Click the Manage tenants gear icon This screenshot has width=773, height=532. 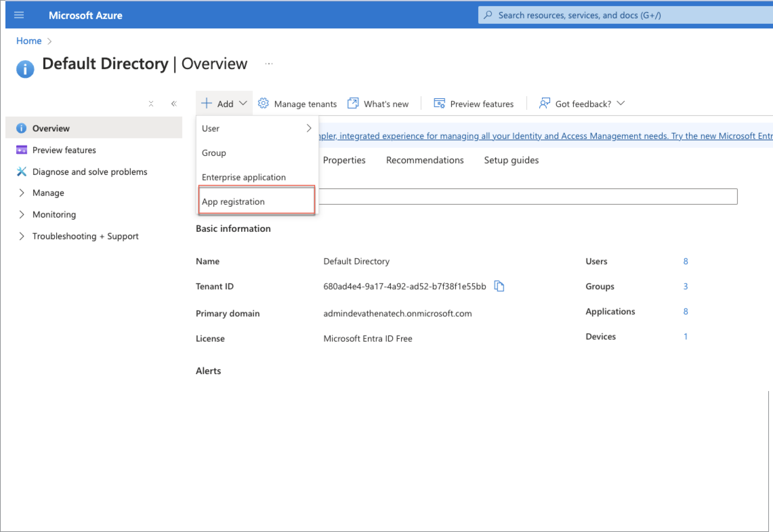click(263, 103)
